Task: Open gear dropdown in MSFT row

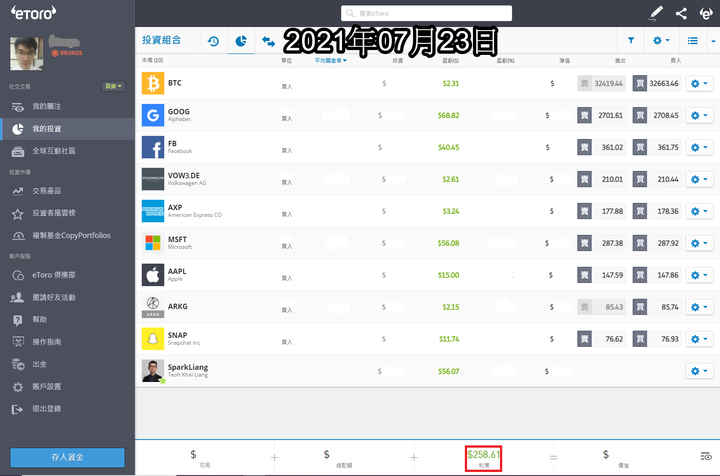Action: pyautogui.click(x=699, y=243)
